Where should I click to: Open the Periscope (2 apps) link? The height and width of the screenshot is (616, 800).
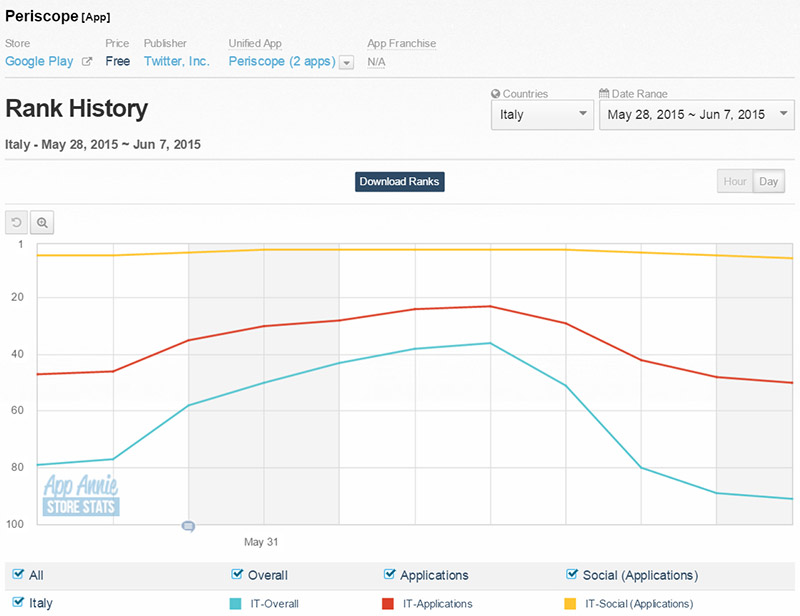click(282, 62)
